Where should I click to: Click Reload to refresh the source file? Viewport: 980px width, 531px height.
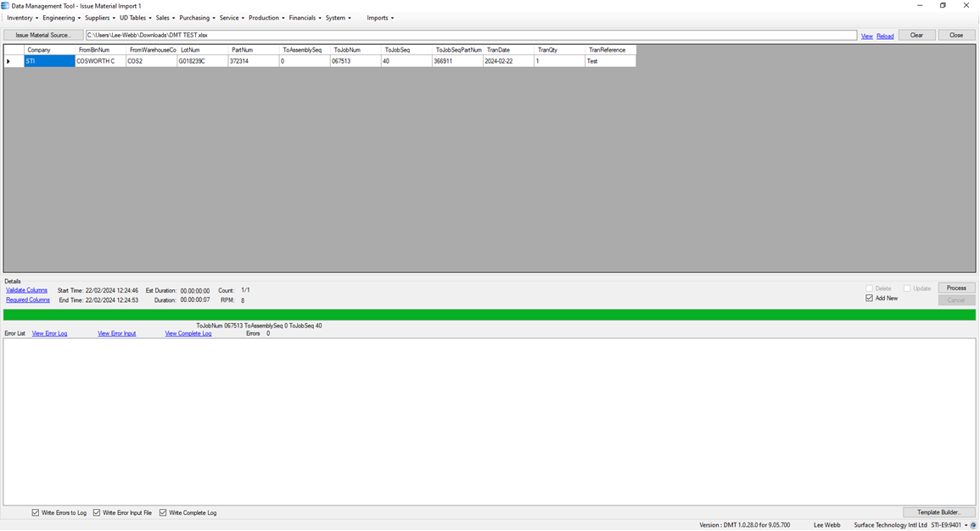[885, 35]
